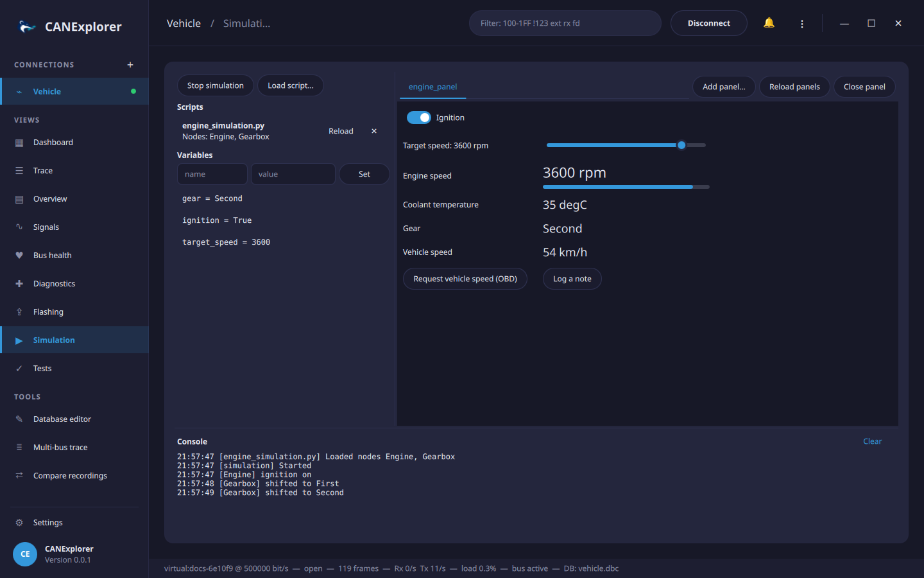
Task: Click the Simulation play icon
Action: [19, 340]
